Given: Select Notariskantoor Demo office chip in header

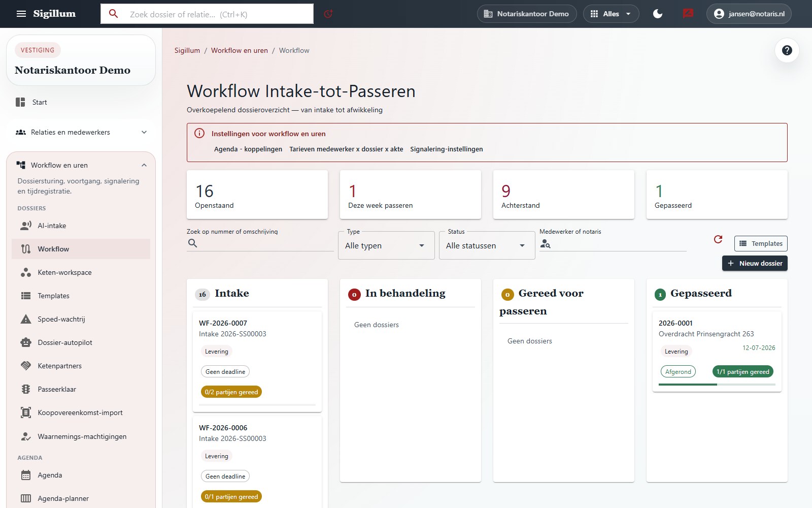Looking at the screenshot, I should click(527, 14).
